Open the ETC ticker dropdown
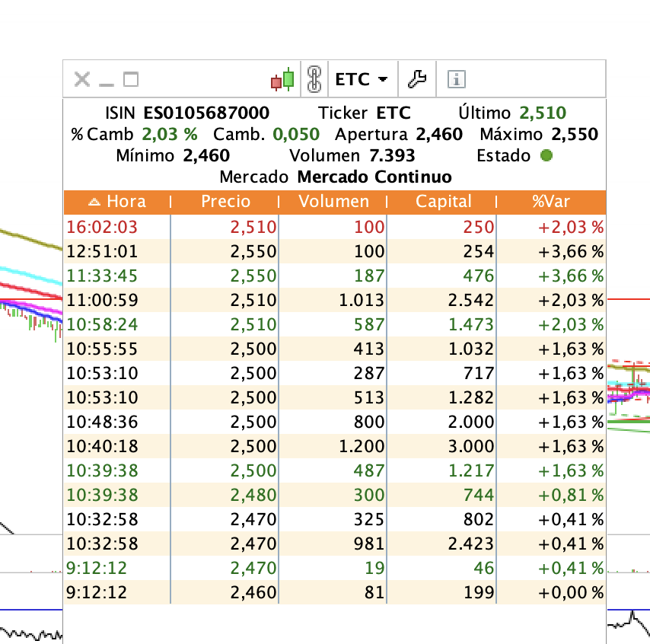The width and height of the screenshot is (650, 644). (x=362, y=79)
